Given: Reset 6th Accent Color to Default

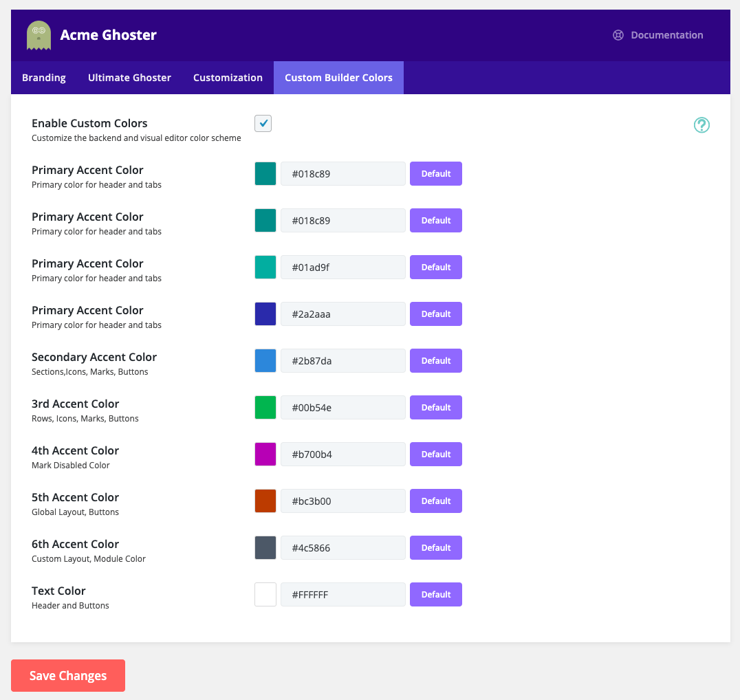Looking at the screenshot, I should click(435, 547).
